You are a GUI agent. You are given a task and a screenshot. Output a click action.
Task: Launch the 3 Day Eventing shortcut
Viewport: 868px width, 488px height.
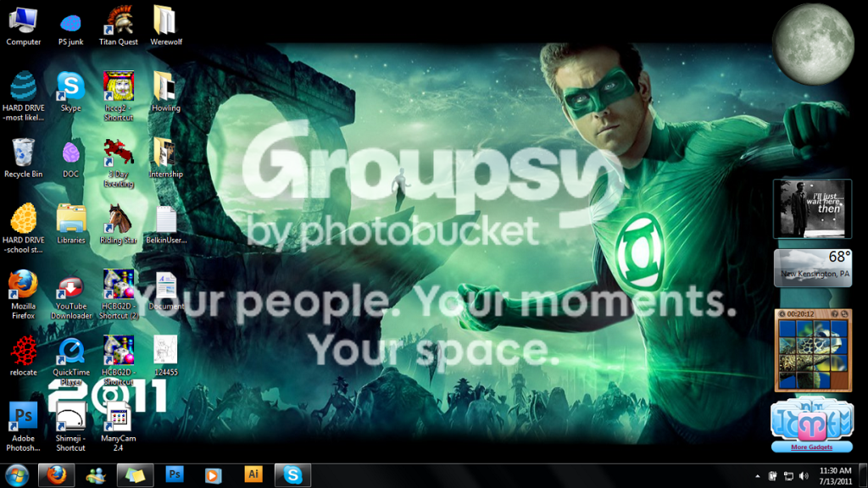pyautogui.click(x=119, y=163)
